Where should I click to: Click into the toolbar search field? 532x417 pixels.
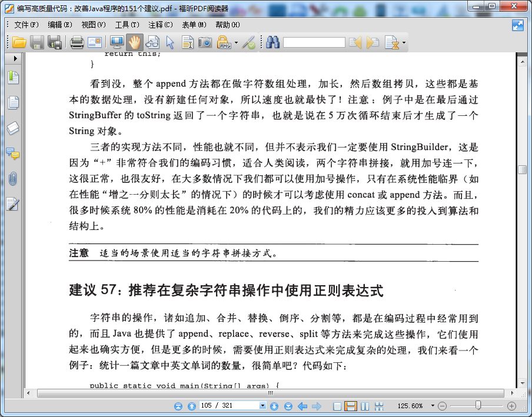pos(314,43)
